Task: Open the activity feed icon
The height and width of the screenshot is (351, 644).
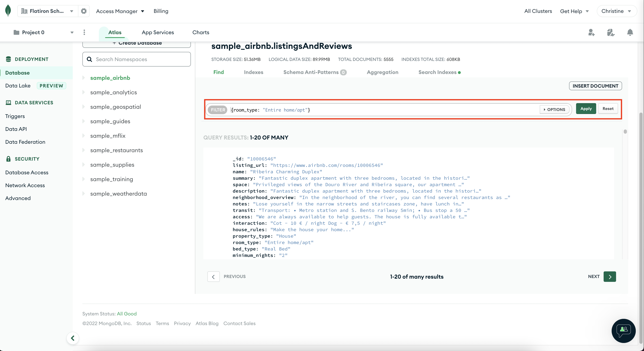Action: click(610, 32)
